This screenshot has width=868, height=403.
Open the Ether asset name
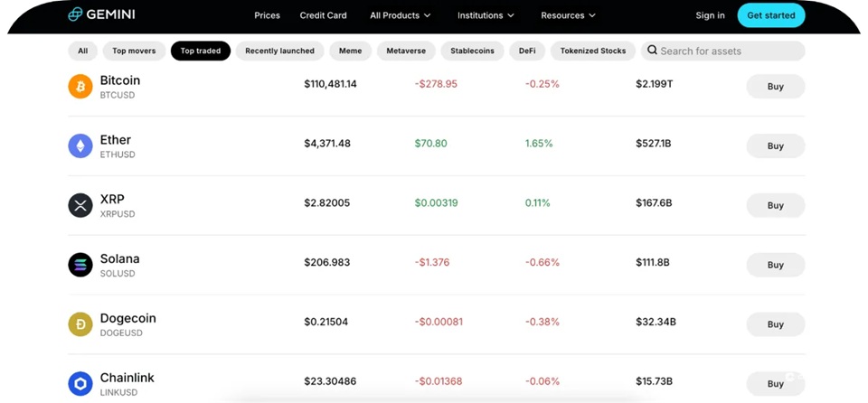tap(116, 139)
